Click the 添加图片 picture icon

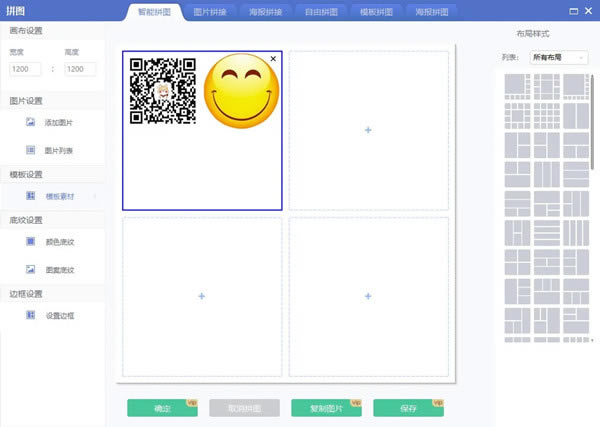coord(31,122)
